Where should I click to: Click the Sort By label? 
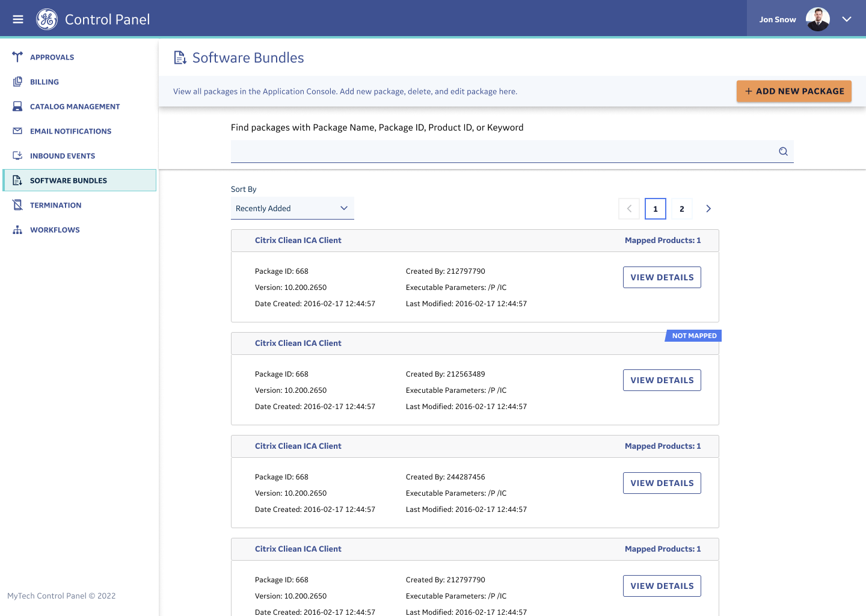244,189
